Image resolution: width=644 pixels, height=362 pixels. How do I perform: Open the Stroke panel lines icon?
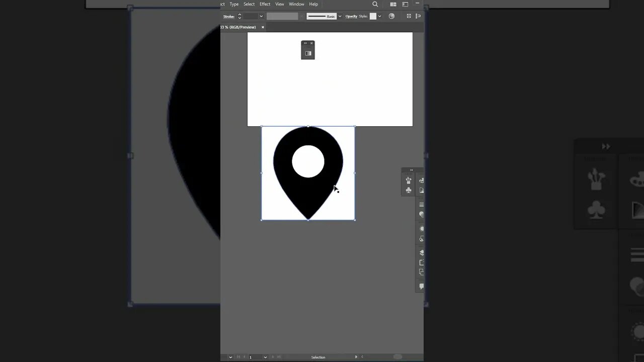421,204
